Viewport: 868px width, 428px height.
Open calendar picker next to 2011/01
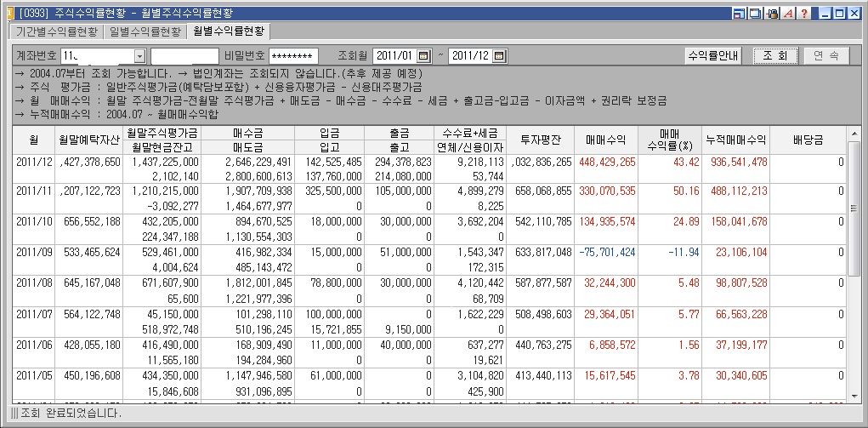point(423,56)
